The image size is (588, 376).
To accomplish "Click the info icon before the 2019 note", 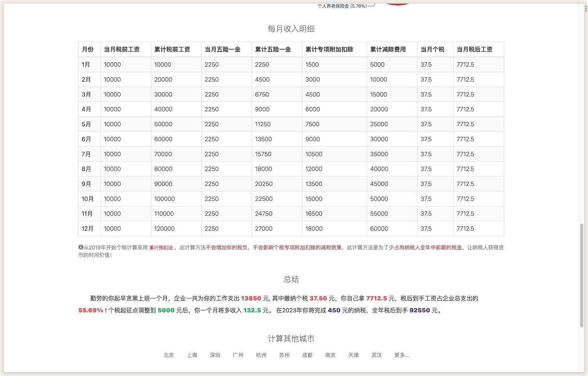I will [80, 247].
